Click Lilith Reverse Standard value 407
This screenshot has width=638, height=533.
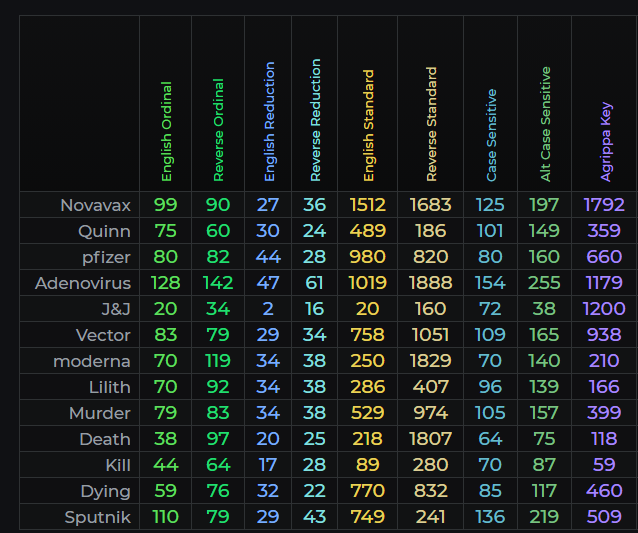[430, 387]
